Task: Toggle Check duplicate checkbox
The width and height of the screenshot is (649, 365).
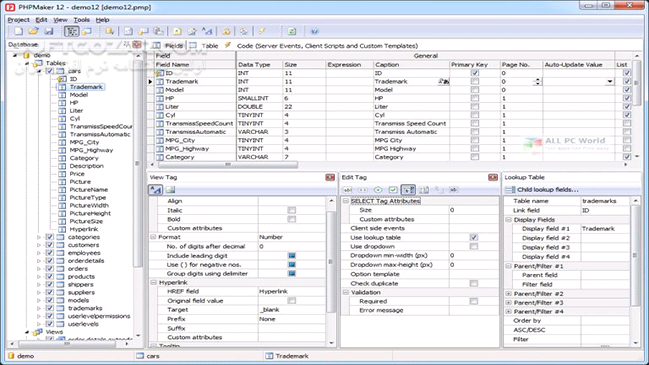Action: [474, 283]
